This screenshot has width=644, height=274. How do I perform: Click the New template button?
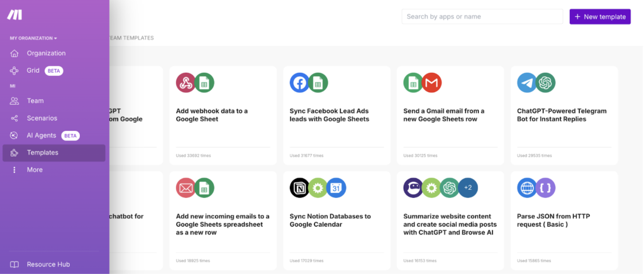point(599,16)
